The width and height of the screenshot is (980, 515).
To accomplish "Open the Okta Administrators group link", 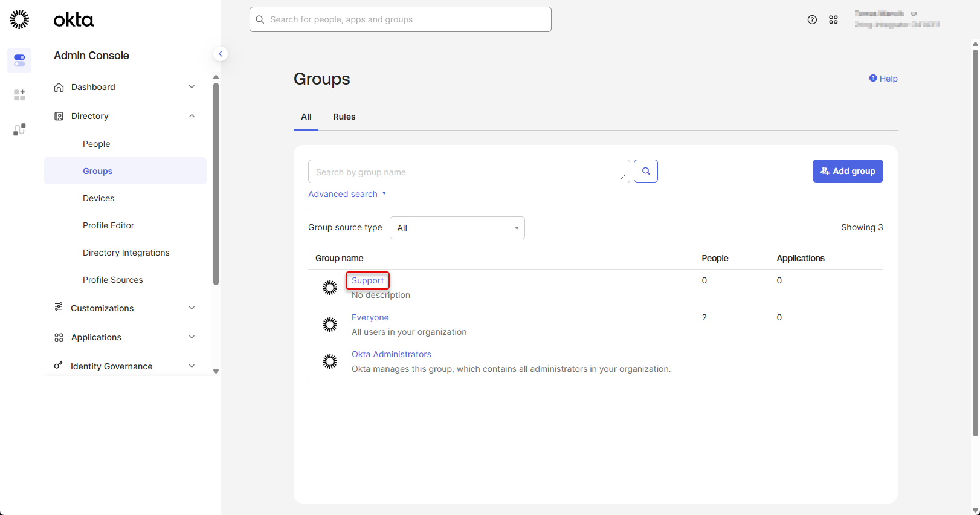I will click(x=391, y=354).
